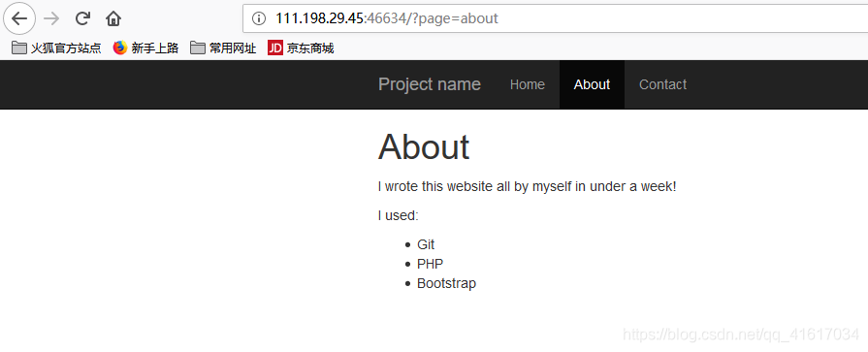Viewport: 868px width, 352px height.
Task: Click the 'I used:' text
Action: click(x=398, y=215)
